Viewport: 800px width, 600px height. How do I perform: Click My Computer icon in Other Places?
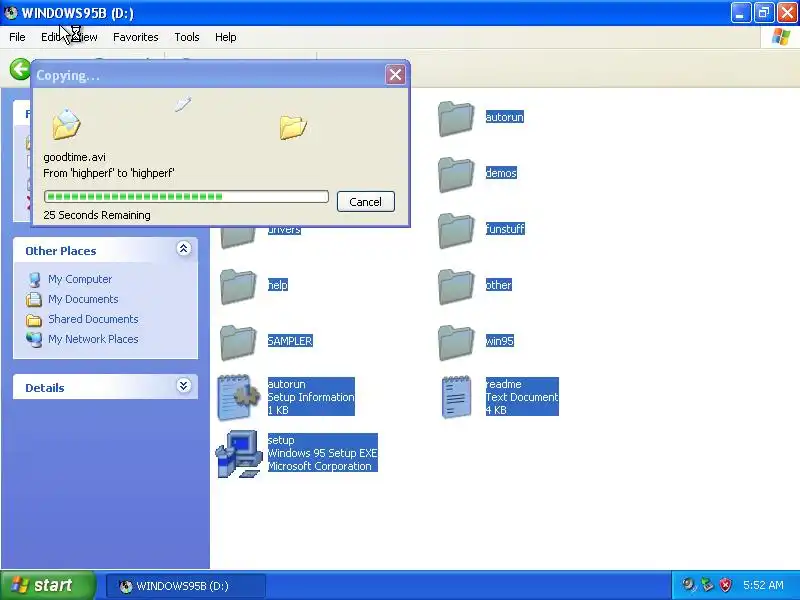click(x=35, y=280)
